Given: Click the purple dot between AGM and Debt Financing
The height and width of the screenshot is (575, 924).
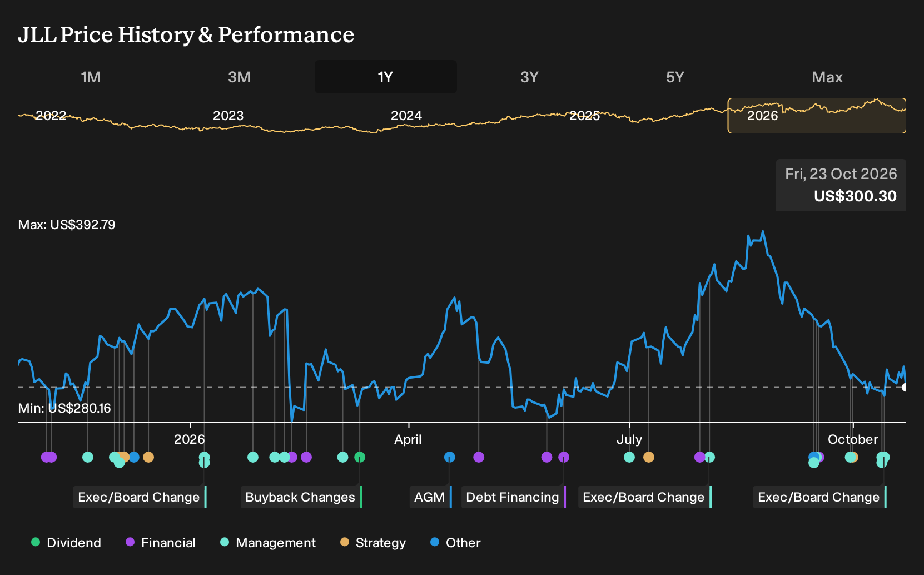Looking at the screenshot, I should pos(479,457).
